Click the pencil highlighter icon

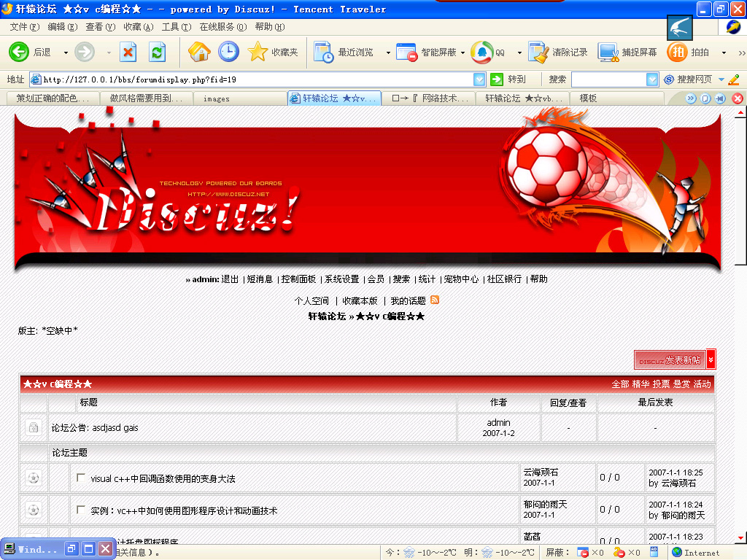(734, 79)
